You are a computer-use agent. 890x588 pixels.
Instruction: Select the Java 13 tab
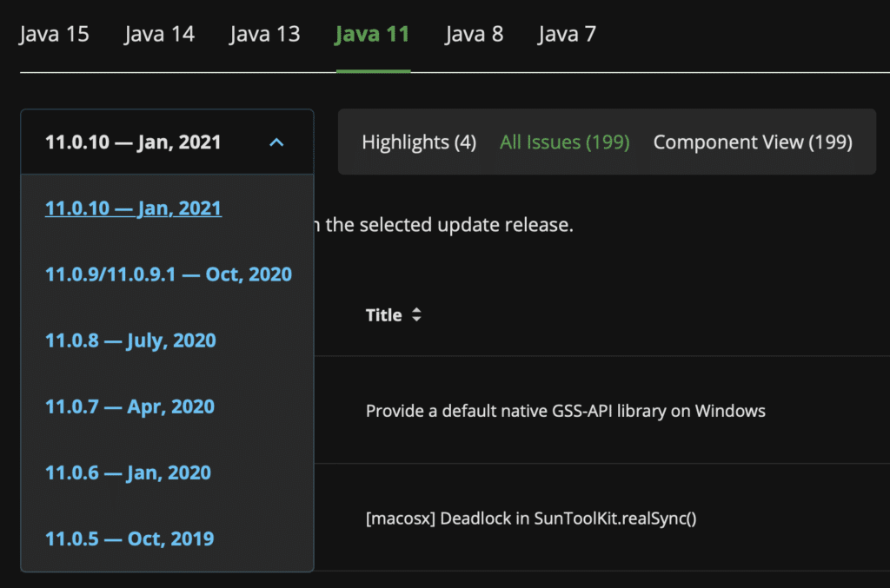click(264, 34)
